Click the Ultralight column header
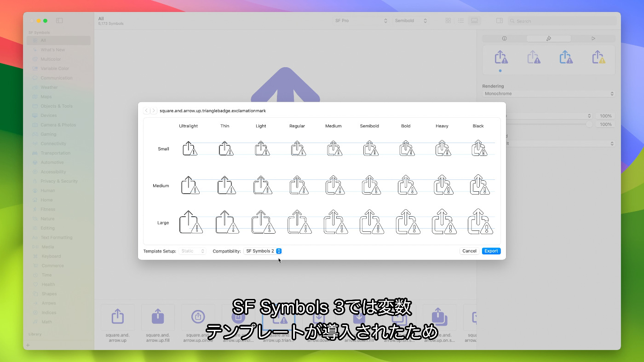This screenshot has width=644, height=362. pyautogui.click(x=188, y=126)
